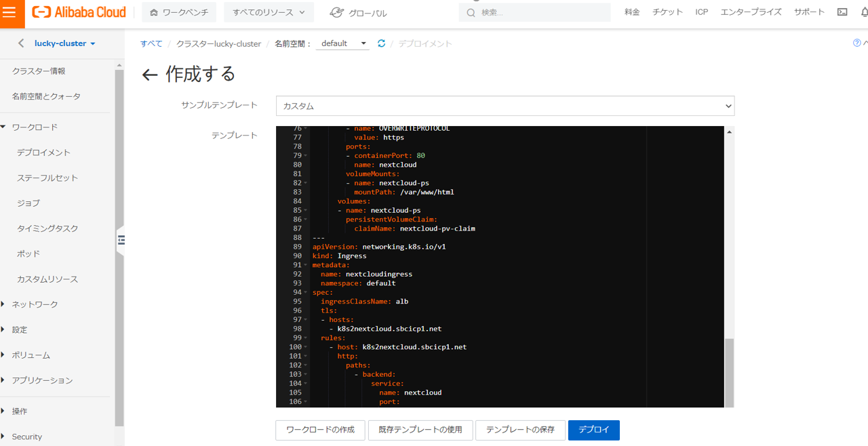Screen dimensions: 868x446
Task: Click the デプロイ button
Action: point(593,430)
